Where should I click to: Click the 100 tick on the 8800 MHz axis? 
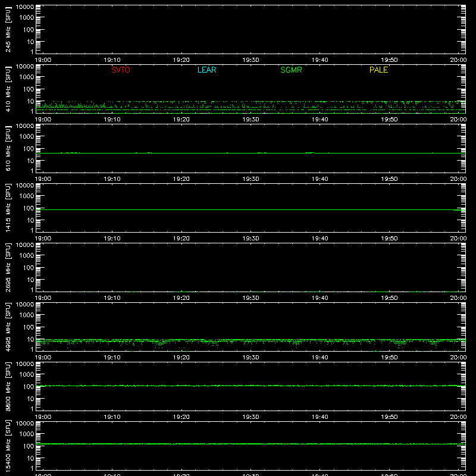(x=29, y=387)
